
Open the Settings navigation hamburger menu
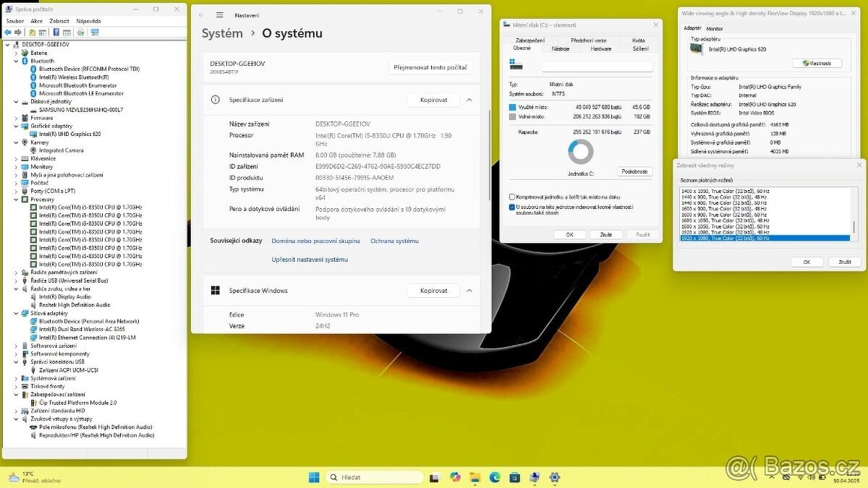pyautogui.click(x=219, y=14)
